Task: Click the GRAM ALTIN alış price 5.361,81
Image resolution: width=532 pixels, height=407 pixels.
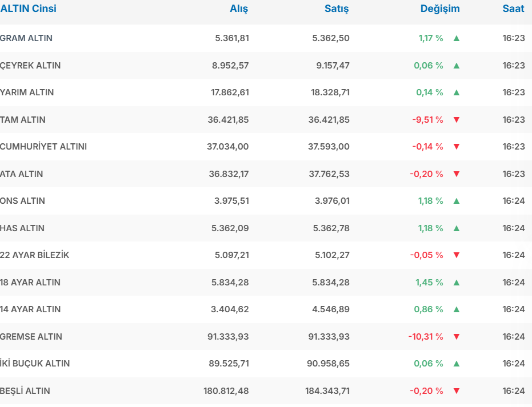Action: point(232,38)
